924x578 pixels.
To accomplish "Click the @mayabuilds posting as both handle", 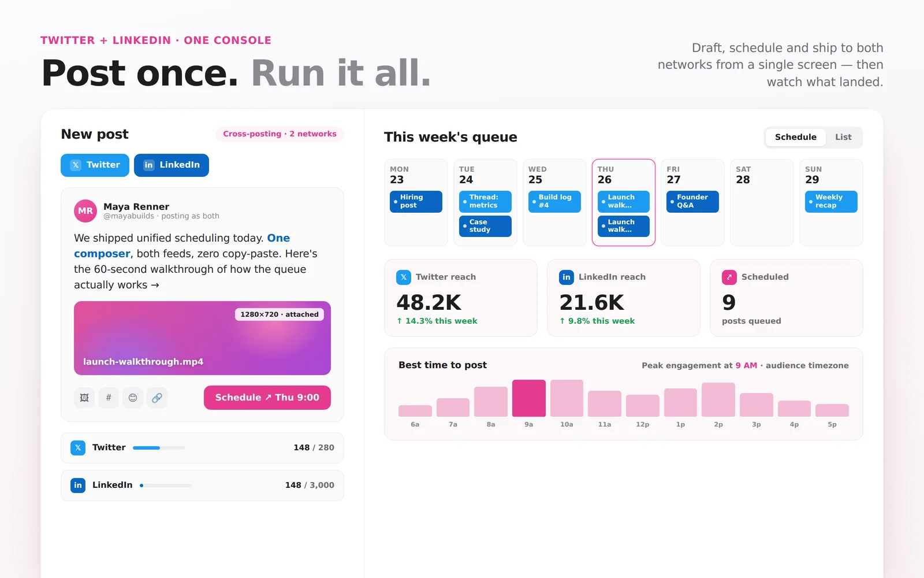I will click(161, 216).
